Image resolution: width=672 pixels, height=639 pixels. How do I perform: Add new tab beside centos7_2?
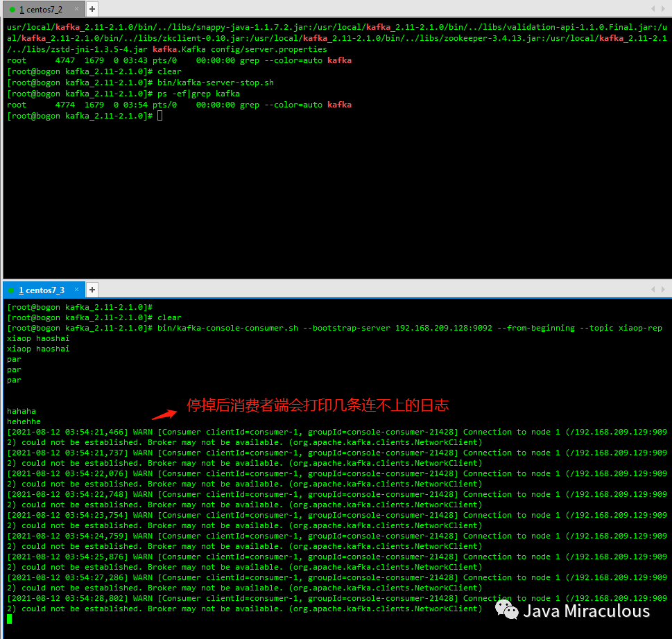point(92,9)
